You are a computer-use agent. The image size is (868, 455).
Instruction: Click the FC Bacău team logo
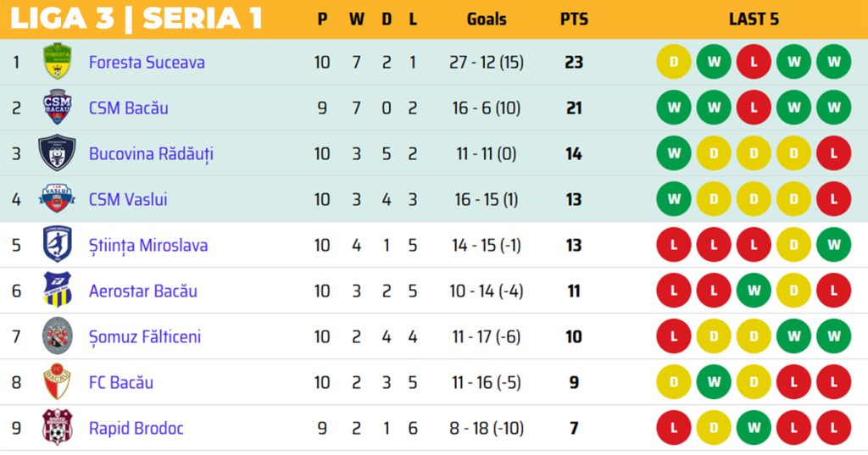(58, 382)
